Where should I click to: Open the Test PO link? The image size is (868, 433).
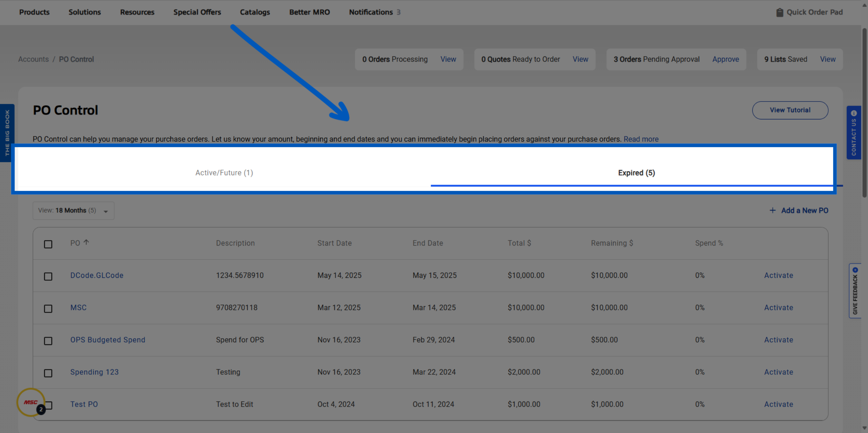(x=84, y=404)
